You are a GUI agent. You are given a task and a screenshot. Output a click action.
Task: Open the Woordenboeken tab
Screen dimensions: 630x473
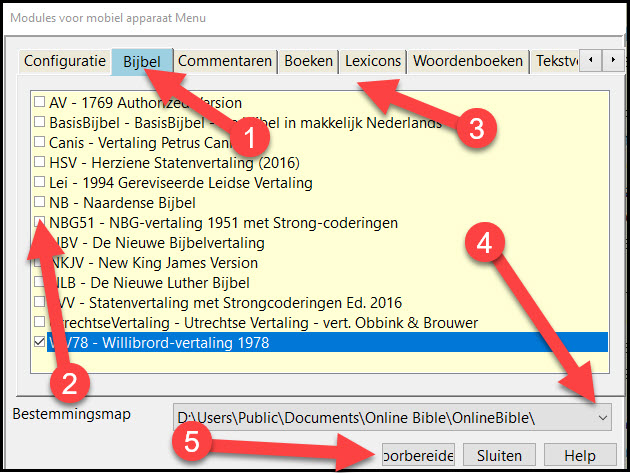(x=468, y=61)
